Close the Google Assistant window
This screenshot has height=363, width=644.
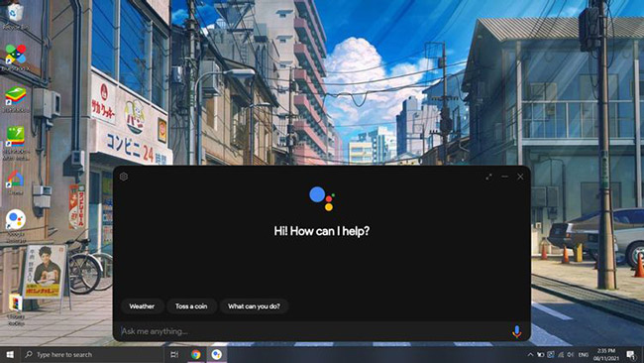point(520,177)
